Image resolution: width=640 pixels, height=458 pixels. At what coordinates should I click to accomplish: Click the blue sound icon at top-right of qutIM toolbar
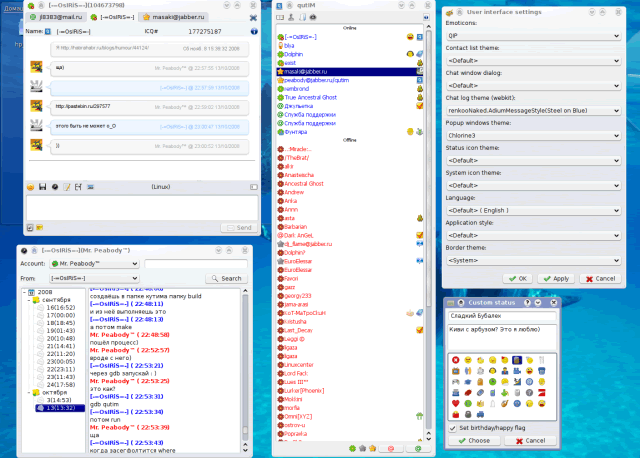tap(426, 17)
